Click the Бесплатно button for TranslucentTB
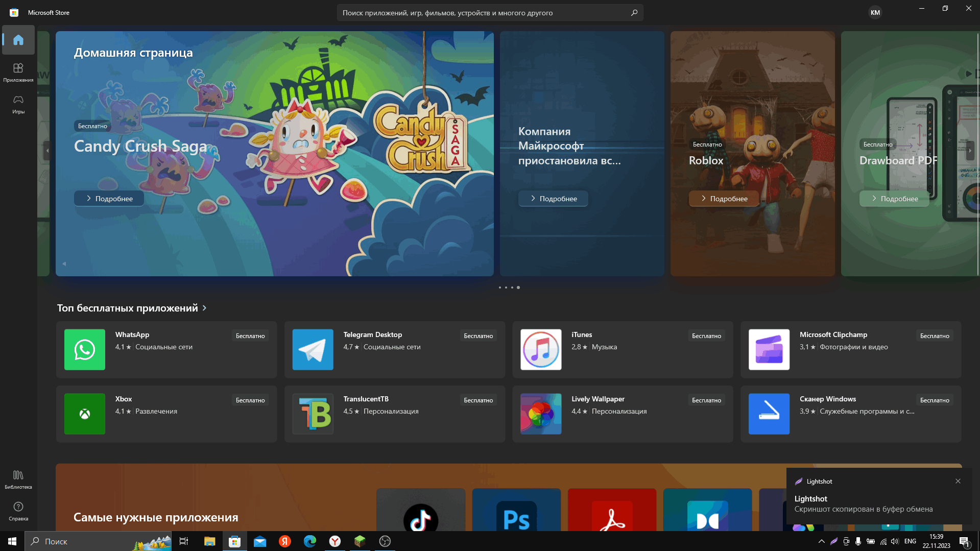This screenshot has width=980, height=551. pos(479,400)
